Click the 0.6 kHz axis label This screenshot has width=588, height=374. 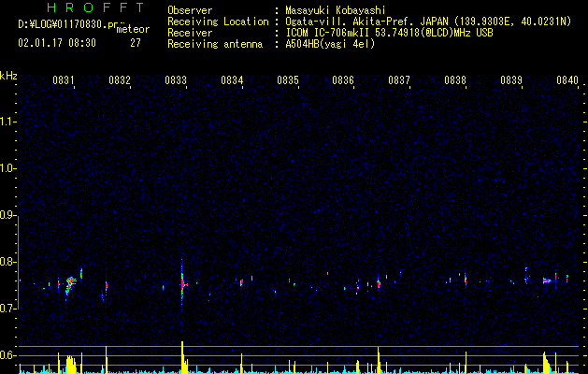click(x=8, y=355)
